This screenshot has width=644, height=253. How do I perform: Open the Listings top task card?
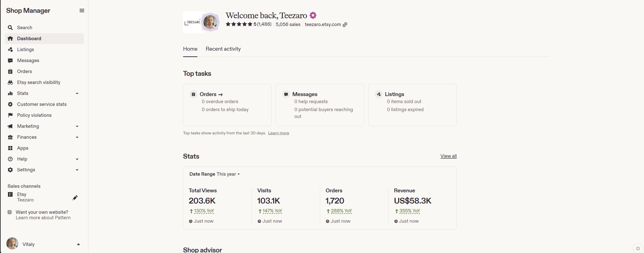click(x=412, y=105)
